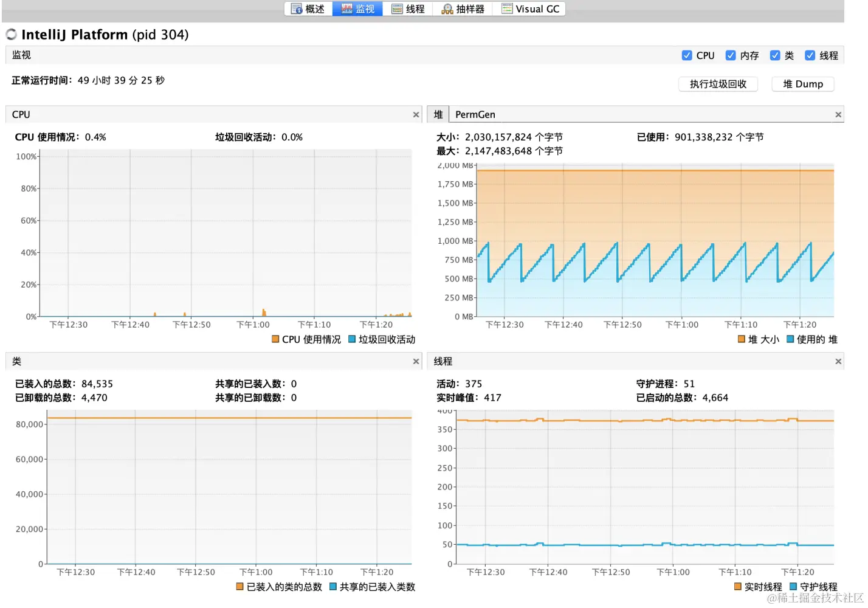868x608 pixels.
Task: Select the 监视 tab
Action: click(357, 9)
